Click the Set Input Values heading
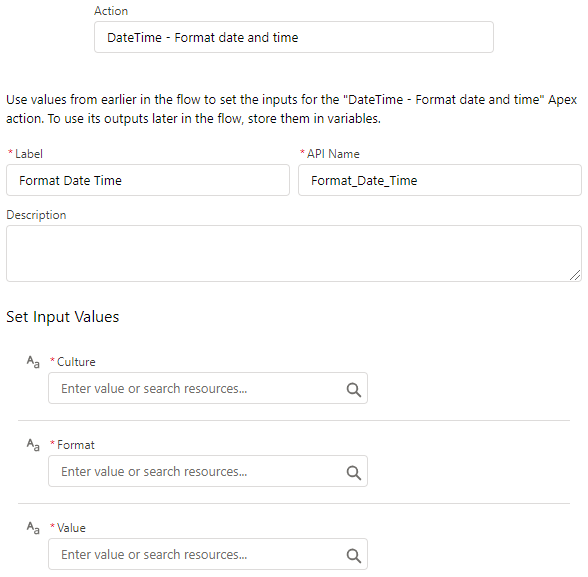 63,317
